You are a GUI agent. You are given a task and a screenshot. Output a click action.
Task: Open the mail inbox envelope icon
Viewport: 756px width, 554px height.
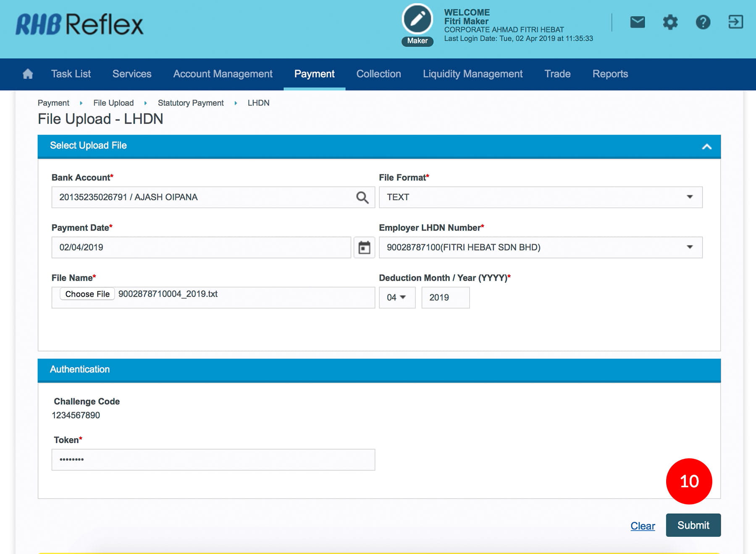pos(637,22)
